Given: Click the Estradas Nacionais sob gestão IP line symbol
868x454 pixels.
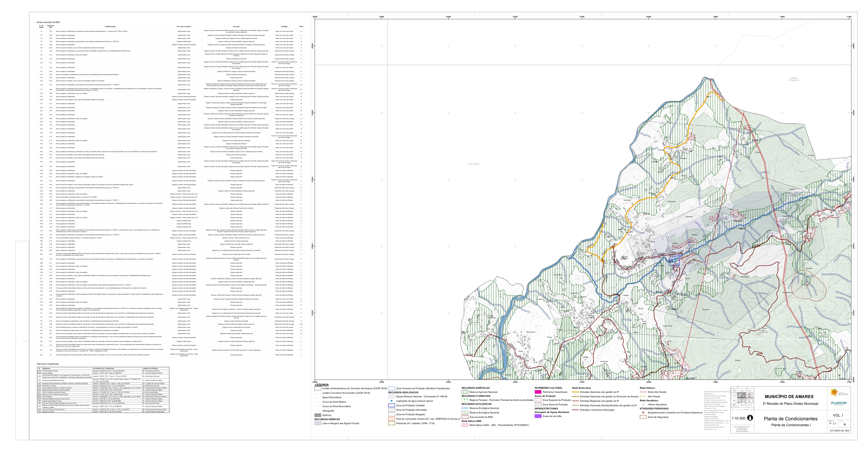Looking at the screenshot, I should 576,392.
